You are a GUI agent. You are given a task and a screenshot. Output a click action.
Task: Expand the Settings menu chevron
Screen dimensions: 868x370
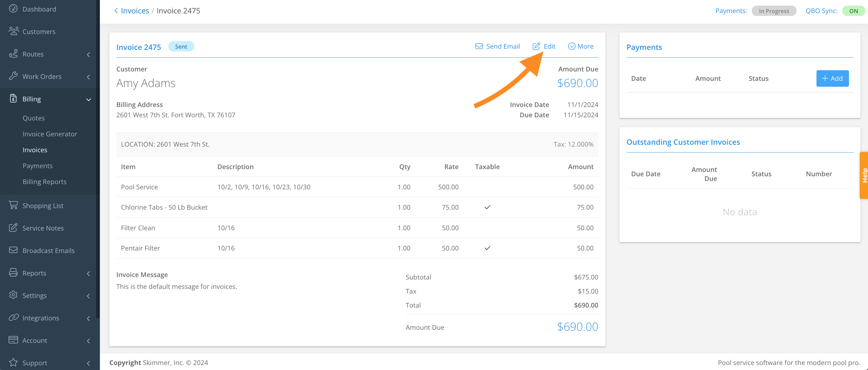89,296
